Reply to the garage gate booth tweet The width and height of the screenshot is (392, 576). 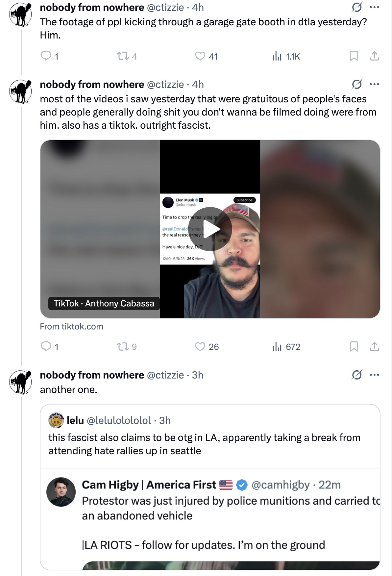pos(46,56)
